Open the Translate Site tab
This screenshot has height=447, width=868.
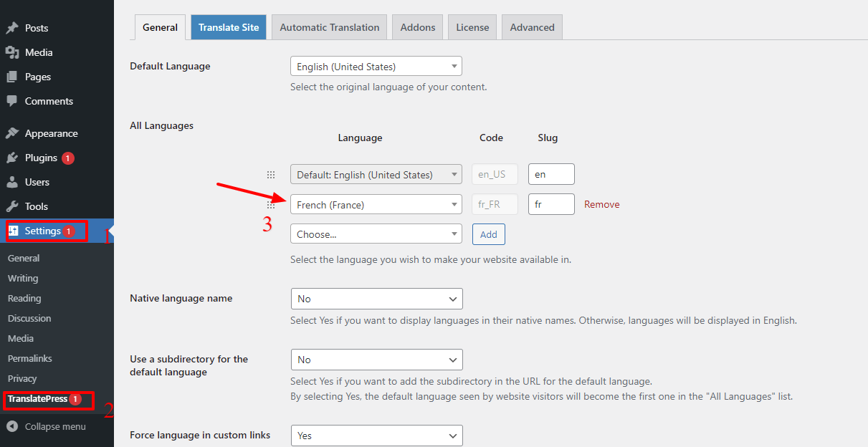[229, 27]
